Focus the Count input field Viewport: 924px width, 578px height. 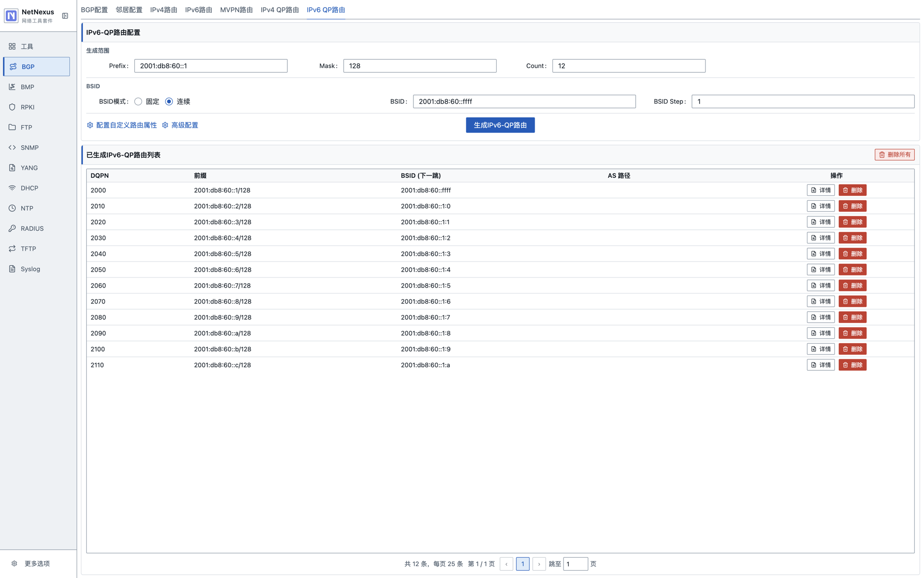tap(629, 66)
